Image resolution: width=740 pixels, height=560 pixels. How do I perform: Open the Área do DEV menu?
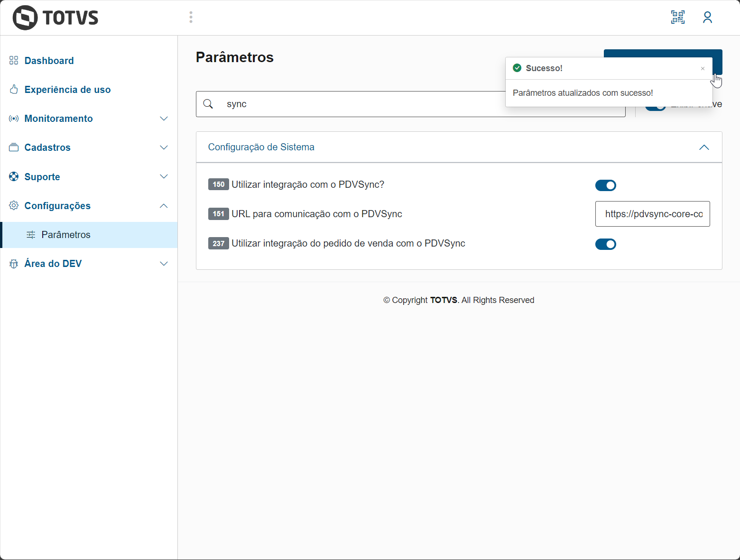coord(89,264)
